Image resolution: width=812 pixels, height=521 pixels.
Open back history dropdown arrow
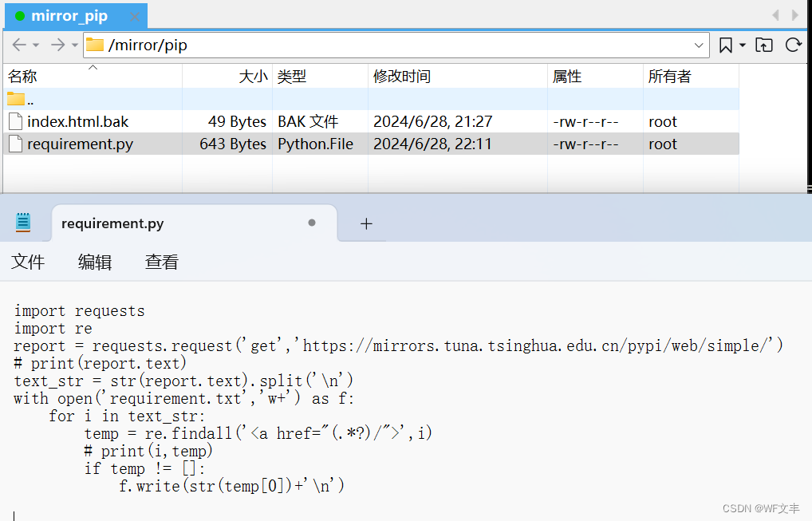coord(36,45)
